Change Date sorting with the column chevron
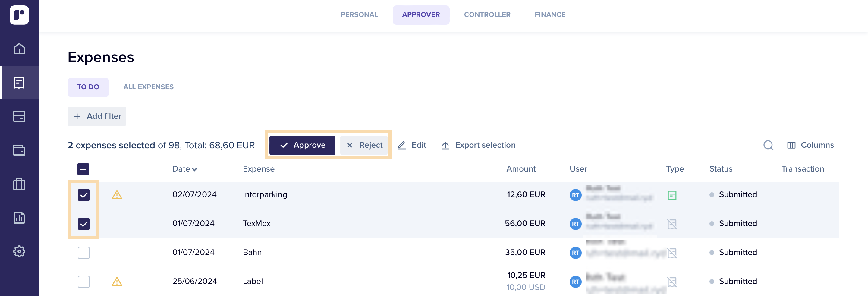 pos(195,170)
